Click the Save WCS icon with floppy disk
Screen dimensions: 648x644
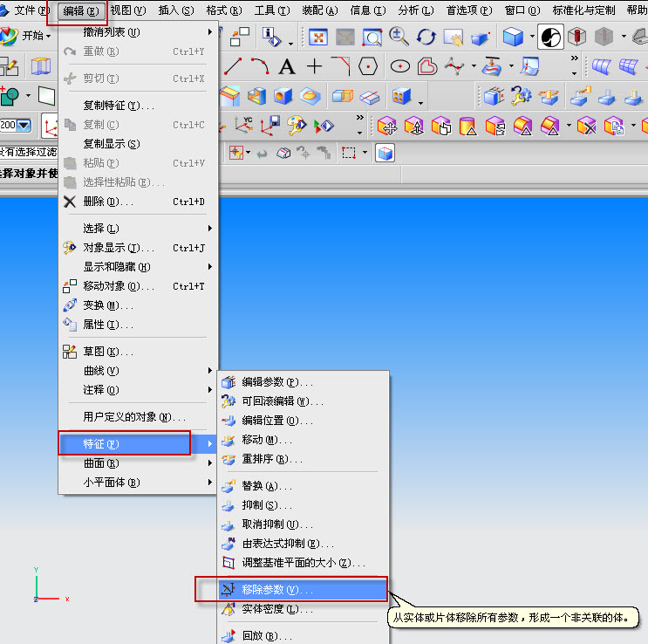(269, 127)
